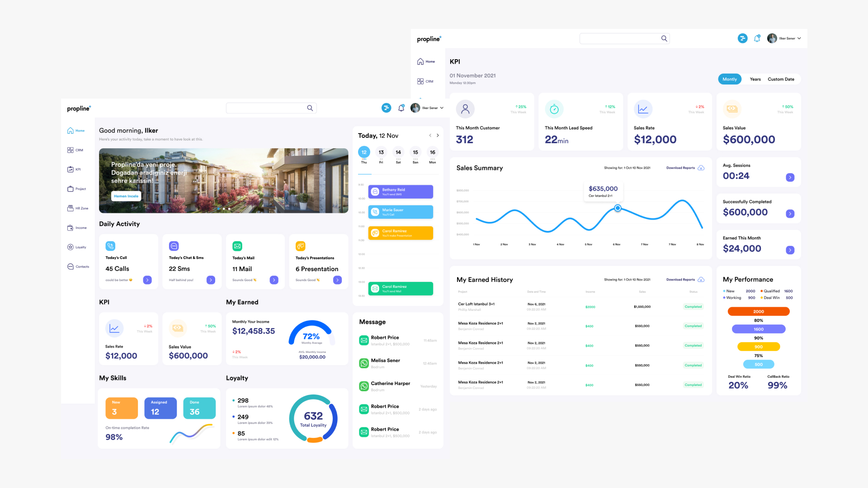Open the Income wallet icon in sidebar
Image resolution: width=868 pixels, height=488 pixels.
[x=71, y=228]
